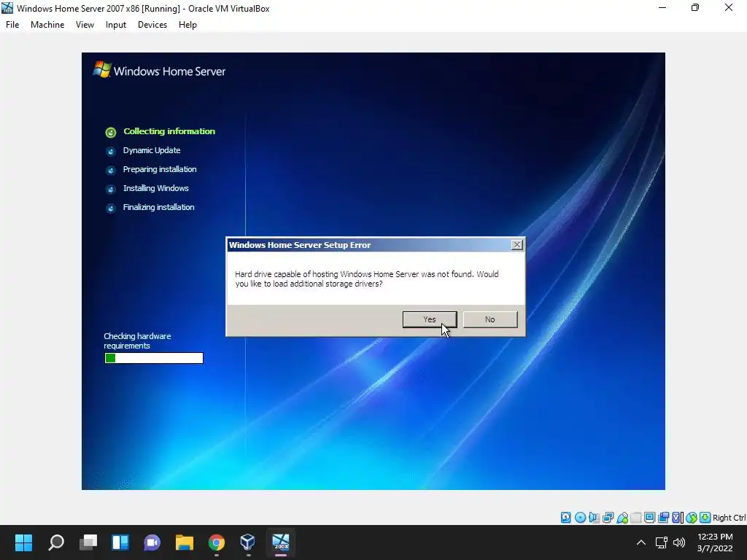Click the Preparing installation step bullet
747x560 pixels.
click(x=111, y=171)
